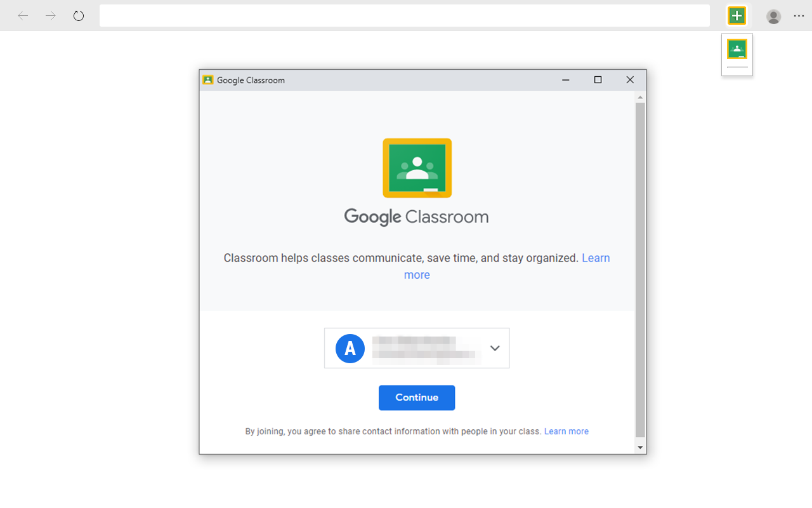The width and height of the screenshot is (812, 508).
Task: Reload the page with the refresh icon
Action: click(79, 16)
